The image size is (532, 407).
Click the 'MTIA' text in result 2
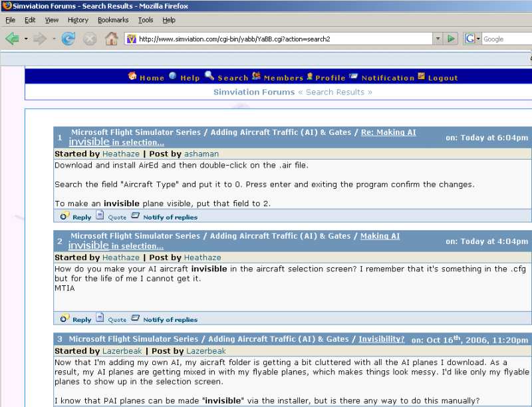pyautogui.click(x=65, y=289)
